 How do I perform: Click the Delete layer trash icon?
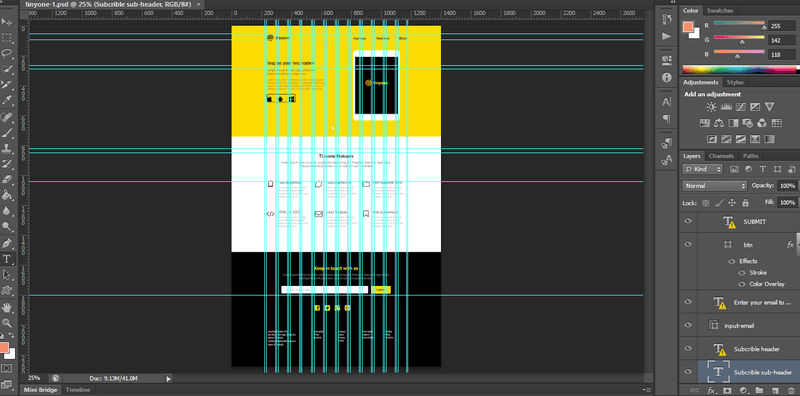click(791, 391)
